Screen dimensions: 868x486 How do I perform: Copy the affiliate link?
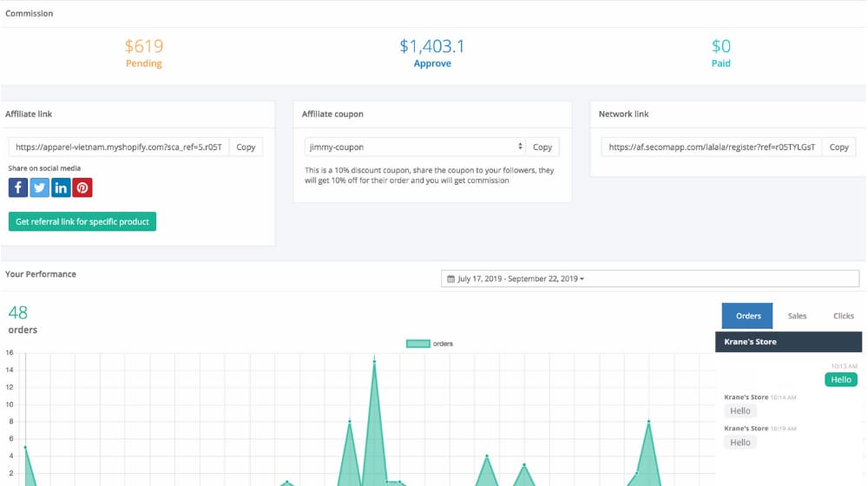(x=246, y=148)
